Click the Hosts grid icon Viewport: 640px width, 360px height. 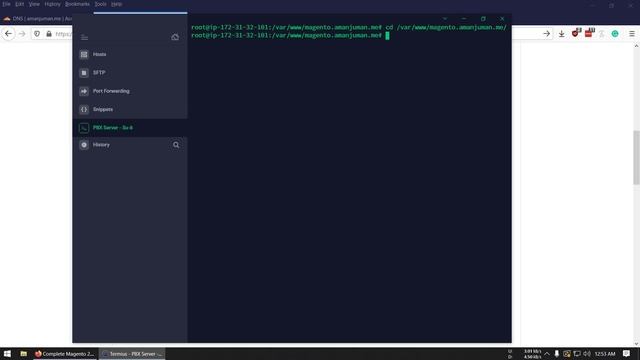point(84,54)
